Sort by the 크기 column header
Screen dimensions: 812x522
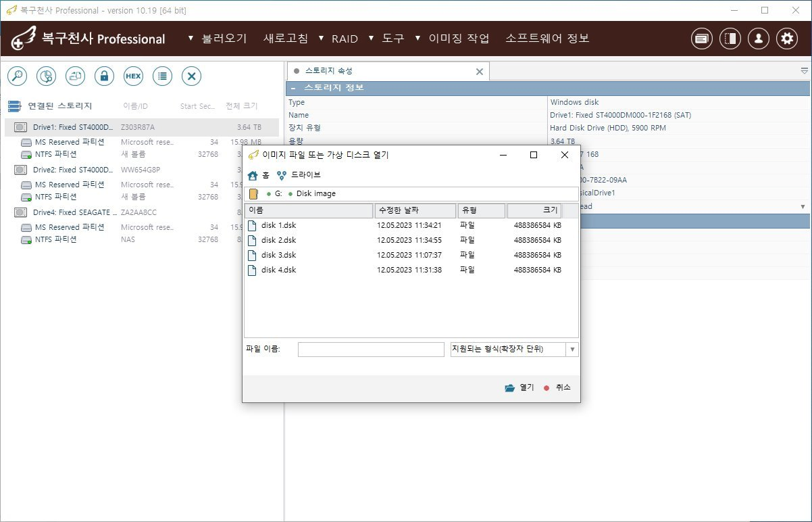534,211
